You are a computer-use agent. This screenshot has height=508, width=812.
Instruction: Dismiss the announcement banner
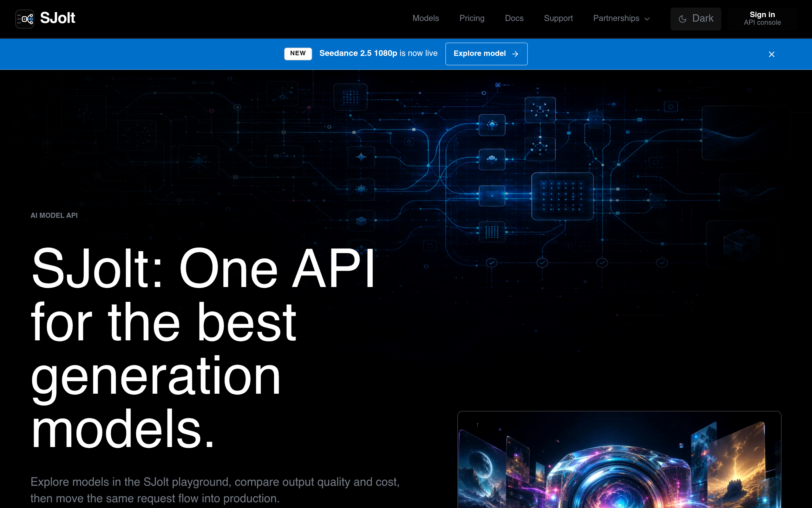click(x=771, y=54)
